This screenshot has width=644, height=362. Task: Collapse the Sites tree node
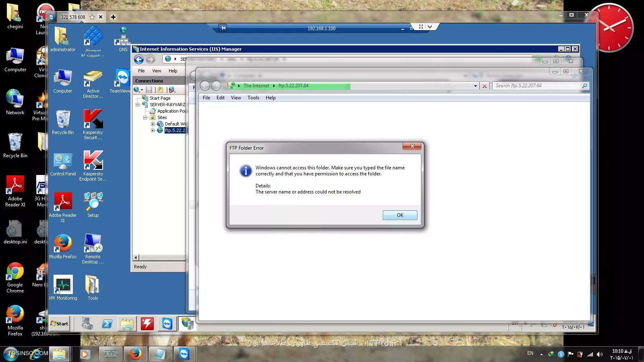tap(145, 117)
